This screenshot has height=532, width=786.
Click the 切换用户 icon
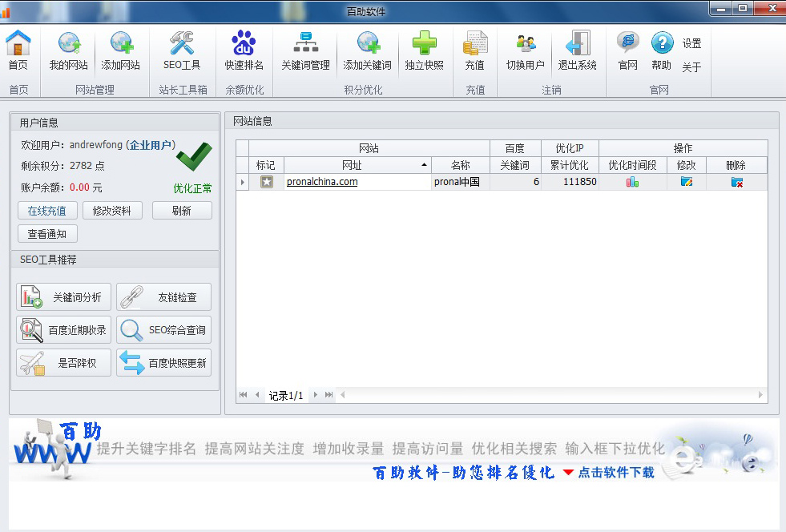coord(526,50)
